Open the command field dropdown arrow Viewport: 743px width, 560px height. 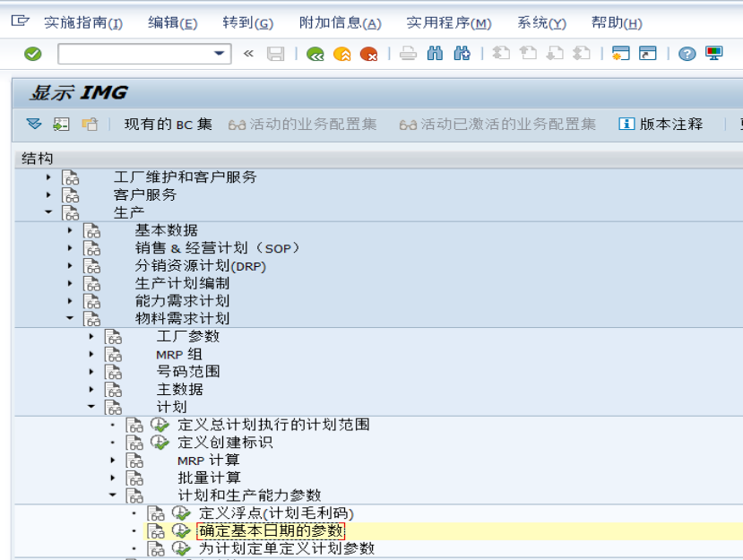219,54
